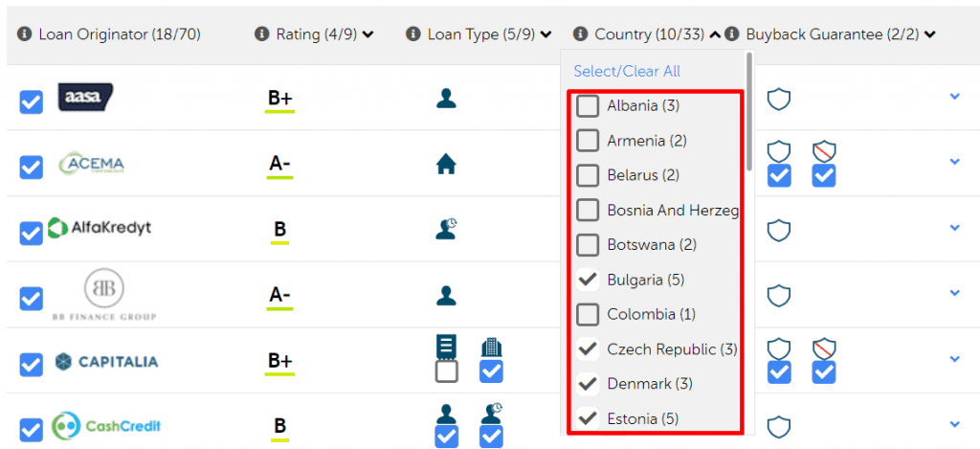Click the house loan type icon for ACEMA
This screenshot has height=449, width=980.
coord(446,165)
